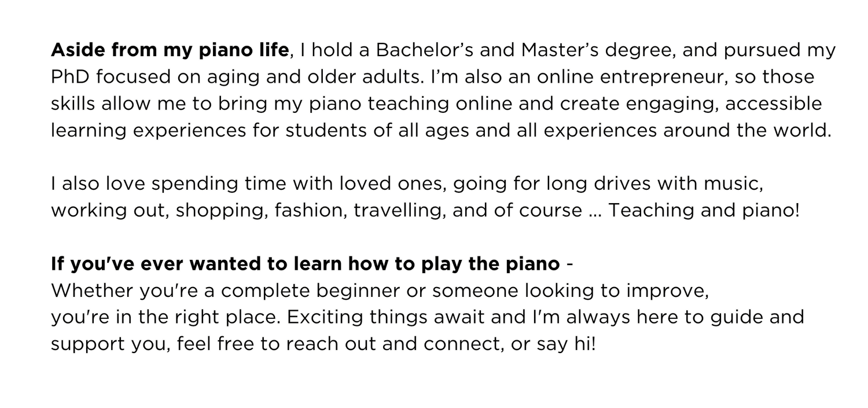Click the text "Teaching and piano!"
868x408 pixels.
(703, 210)
